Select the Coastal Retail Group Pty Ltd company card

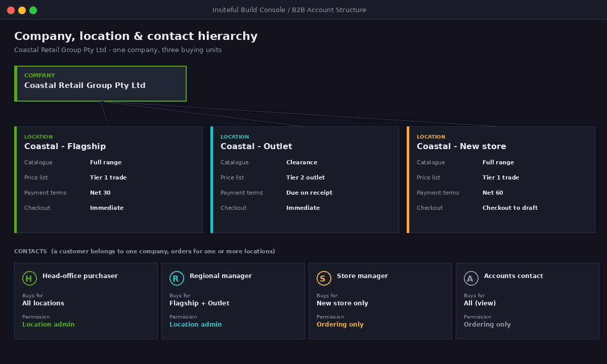pos(100,83)
